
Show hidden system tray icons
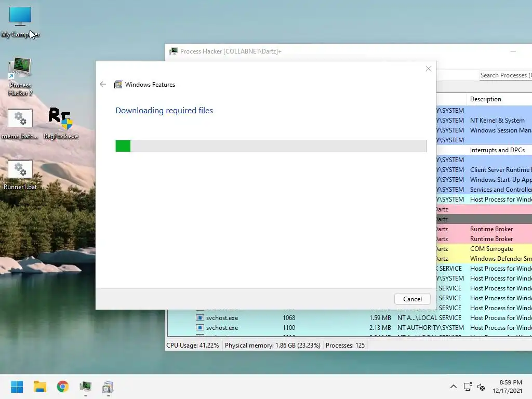point(453,387)
